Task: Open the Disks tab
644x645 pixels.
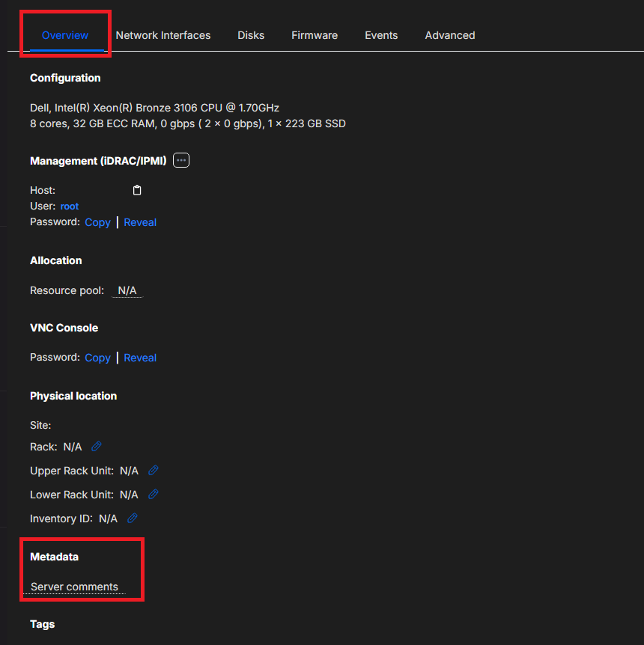Action: coord(251,35)
